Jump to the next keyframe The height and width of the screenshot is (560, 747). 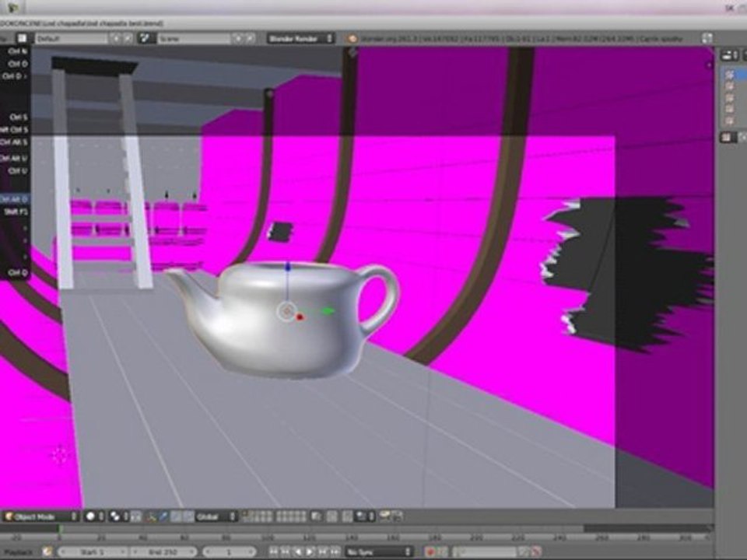pyautogui.click(x=323, y=552)
